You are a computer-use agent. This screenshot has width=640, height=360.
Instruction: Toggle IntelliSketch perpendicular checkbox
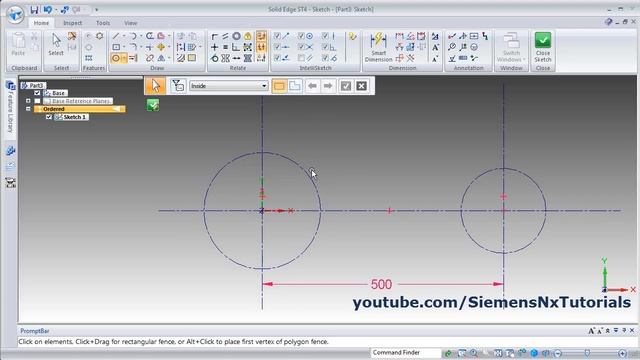click(x=325, y=47)
